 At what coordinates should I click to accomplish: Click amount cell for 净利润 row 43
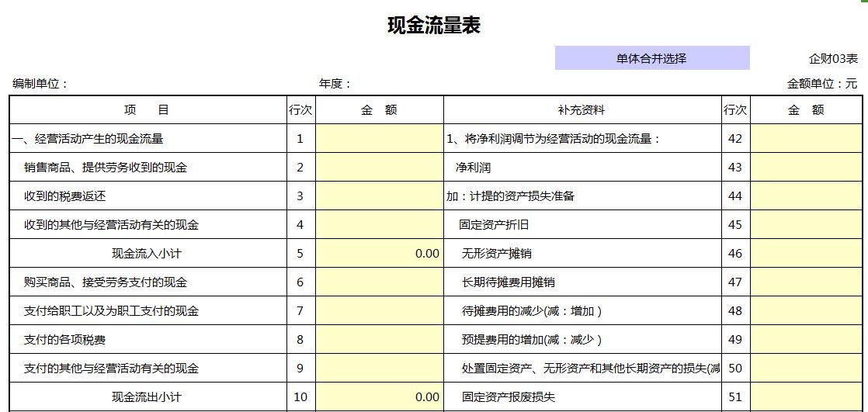click(x=806, y=167)
